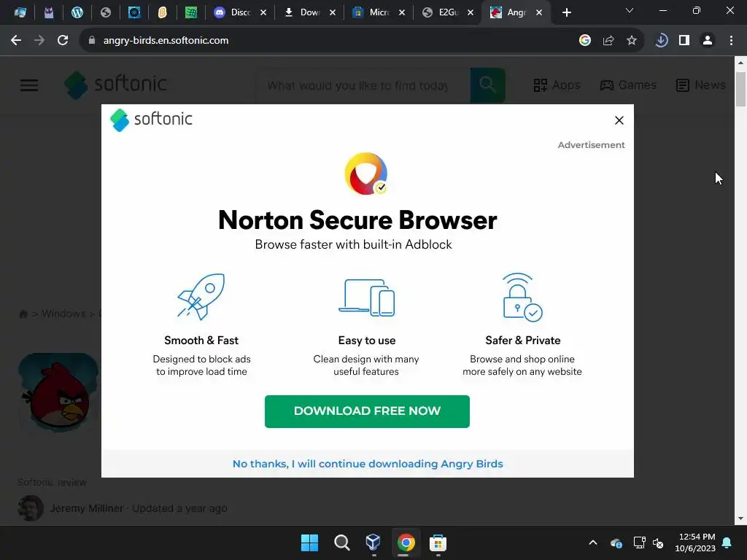
Task: Open the VirtualBox taskbar icon
Action: (x=373, y=542)
